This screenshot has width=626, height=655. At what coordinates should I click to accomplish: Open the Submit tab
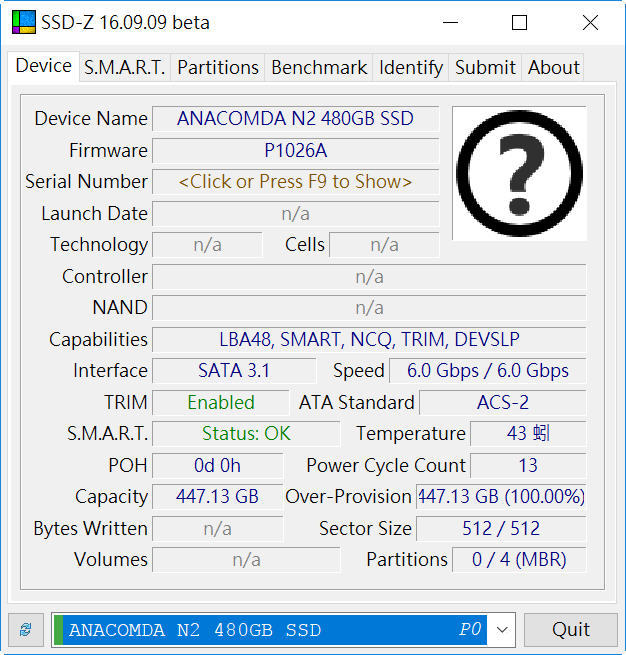[x=485, y=67]
